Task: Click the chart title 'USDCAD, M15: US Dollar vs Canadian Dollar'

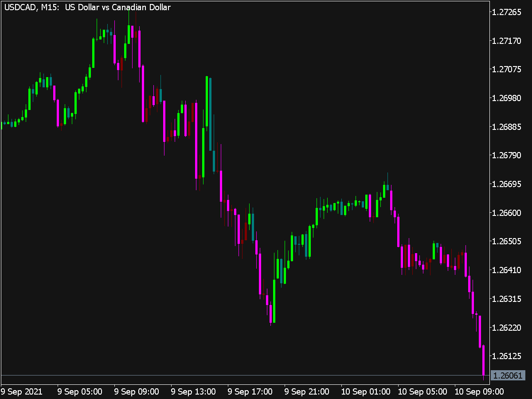Action: coord(87,8)
